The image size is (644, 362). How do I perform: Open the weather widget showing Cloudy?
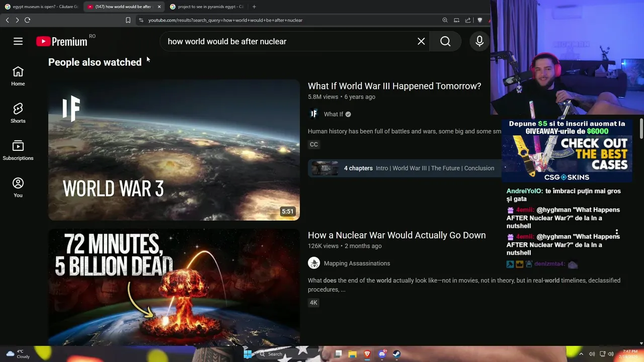[18, 354]
